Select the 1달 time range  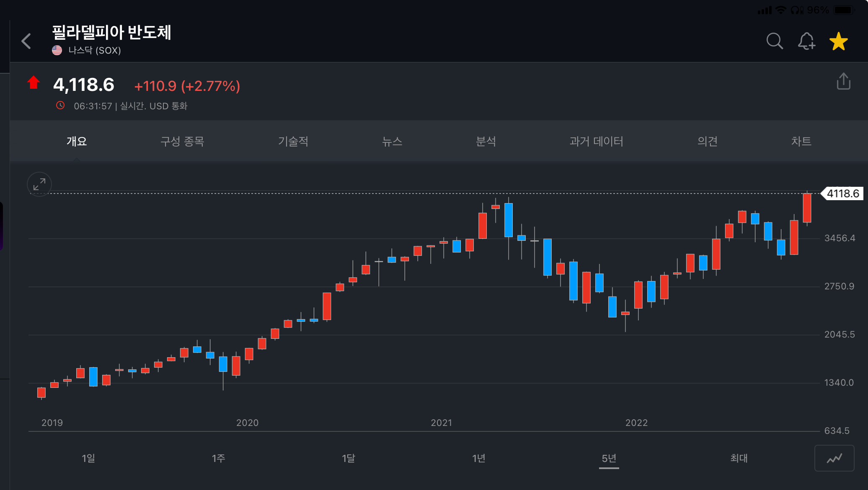pyautogui.click(x=349, y=458)
